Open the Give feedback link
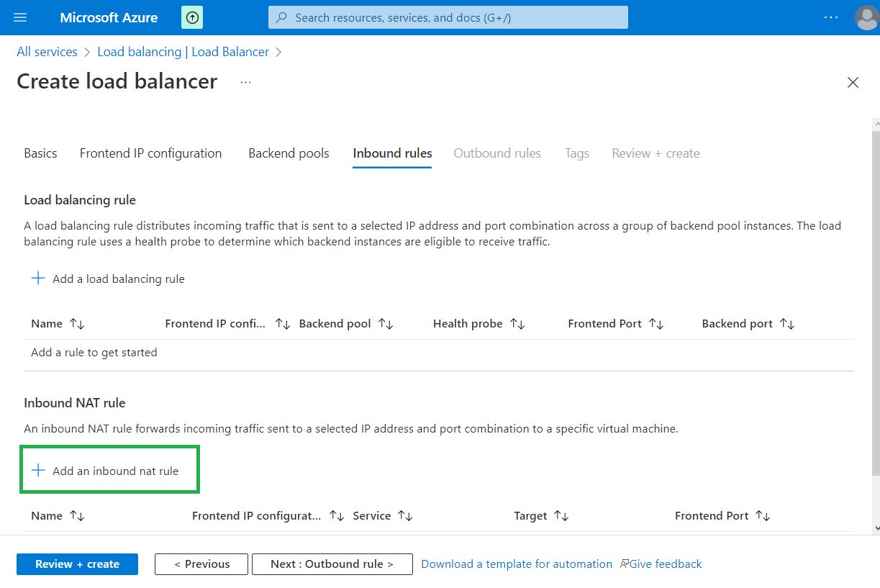Image resolution: width=880 pixels, height=588 pixels. [661, 564]
